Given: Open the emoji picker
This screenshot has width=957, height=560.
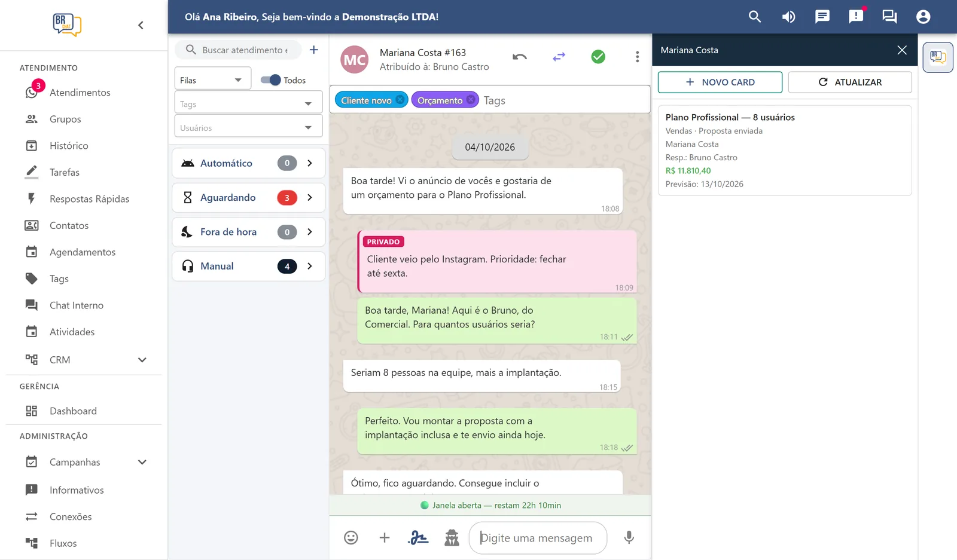Looking at the screenshot, I should (351, 538).
